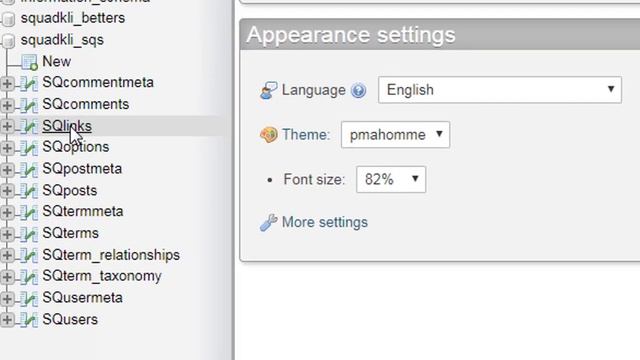Open the More settings link
The width and height of the screenshot is (640, 360).
pos(324,222)
